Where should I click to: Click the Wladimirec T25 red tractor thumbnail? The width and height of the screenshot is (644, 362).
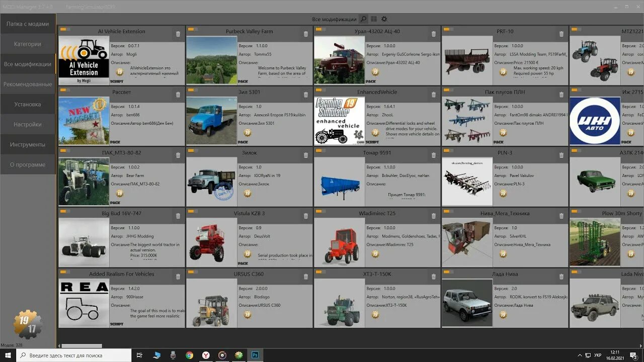coord(340,242)
